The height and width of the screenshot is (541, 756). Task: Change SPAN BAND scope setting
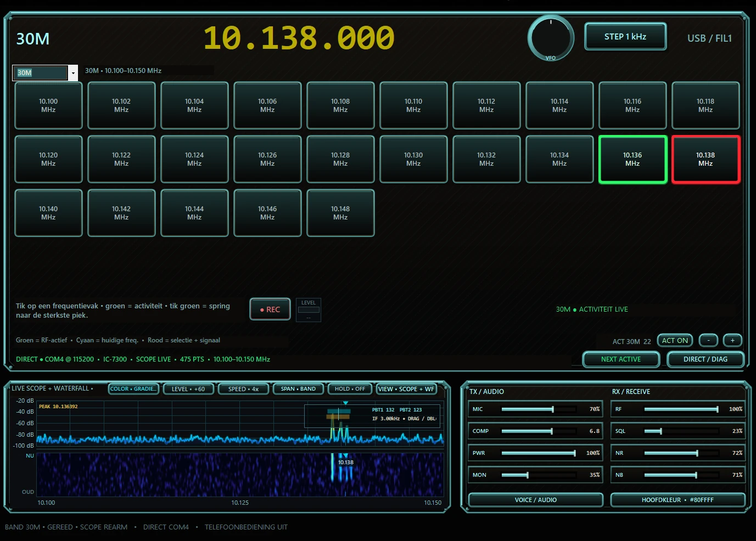[298, 389]
